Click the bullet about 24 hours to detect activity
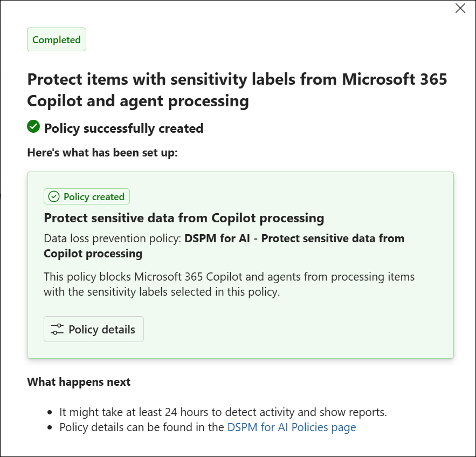The image size is (476, 457). tap(223, 412)
